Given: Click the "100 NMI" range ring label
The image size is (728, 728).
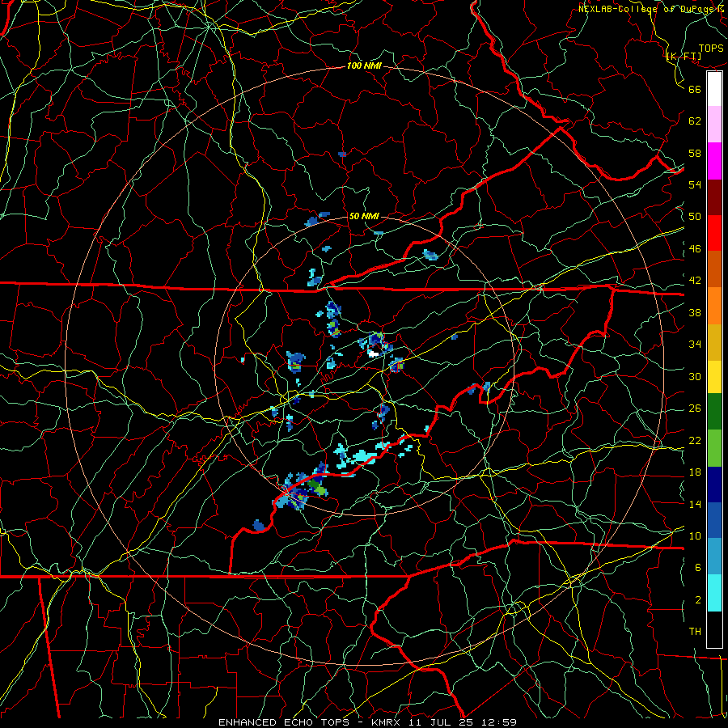Looking at the screenshot, I should pyautogui.click(x=364, y=66).
